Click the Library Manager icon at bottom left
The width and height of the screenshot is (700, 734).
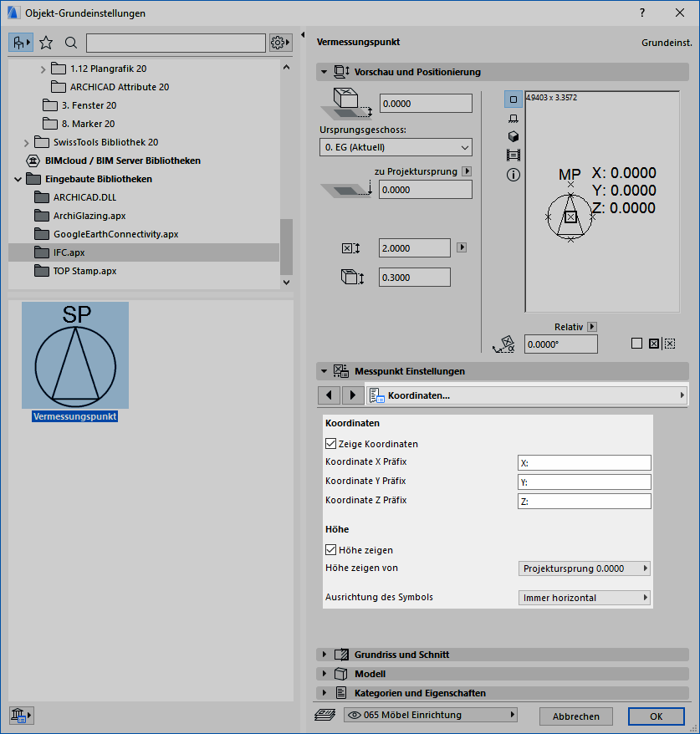[21, 715]
